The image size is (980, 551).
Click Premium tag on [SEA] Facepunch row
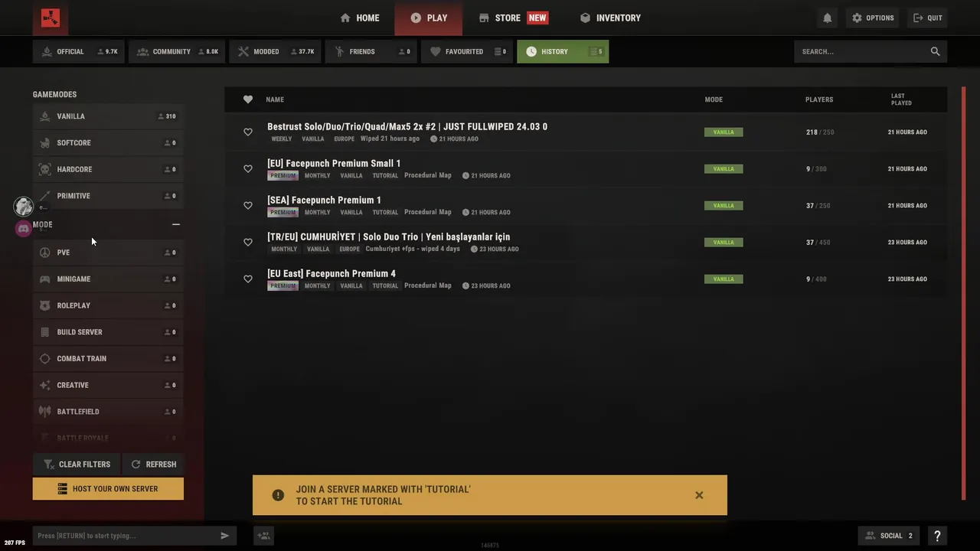(x=283, y=212)
